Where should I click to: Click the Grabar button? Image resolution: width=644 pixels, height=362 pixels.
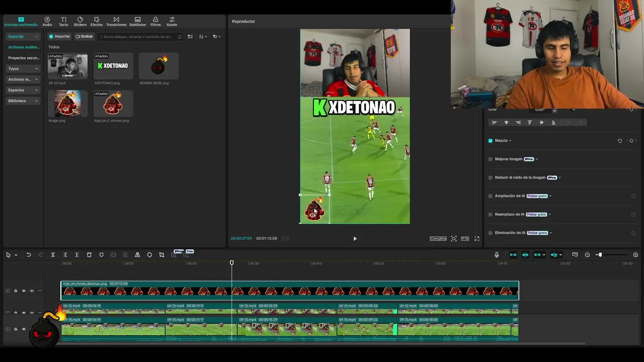[85, 36]
